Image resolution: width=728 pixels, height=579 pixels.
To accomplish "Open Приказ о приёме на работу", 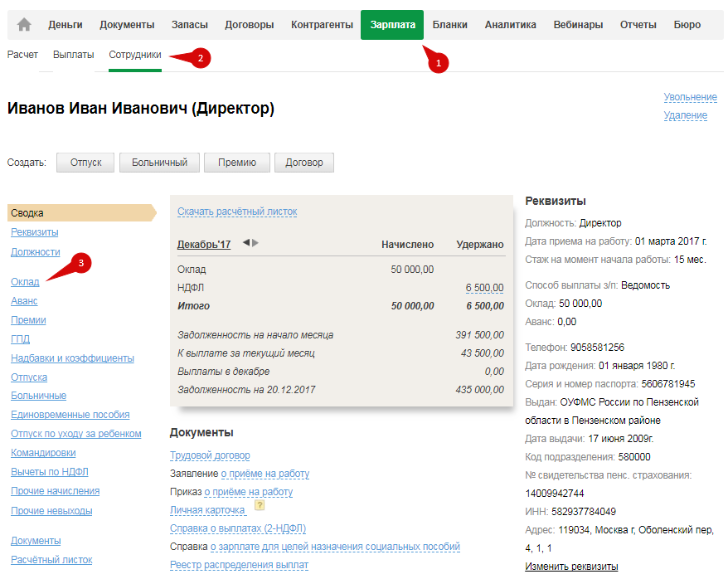I will point(249,492).
